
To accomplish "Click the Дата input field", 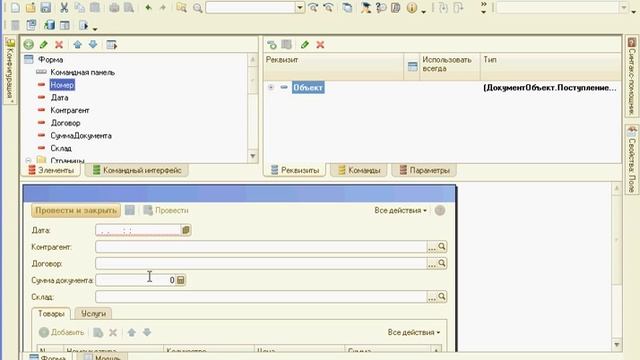I will tap(138, 230).
